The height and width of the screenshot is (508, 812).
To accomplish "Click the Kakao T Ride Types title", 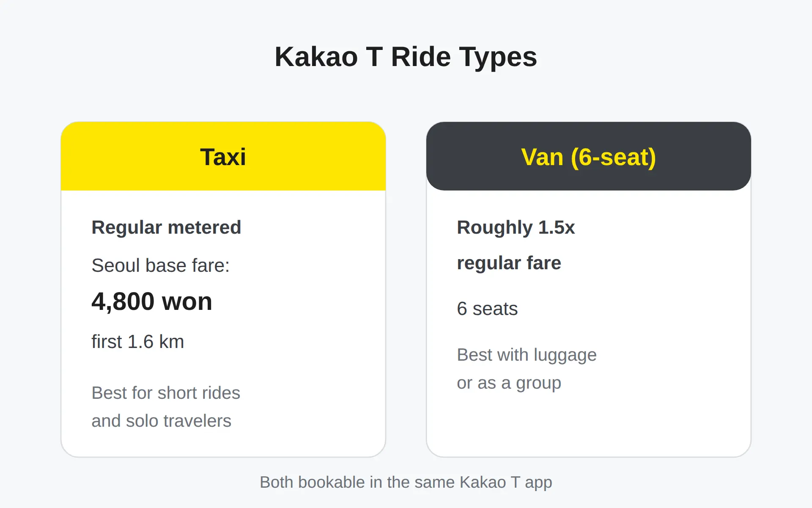I will point(406,57).
